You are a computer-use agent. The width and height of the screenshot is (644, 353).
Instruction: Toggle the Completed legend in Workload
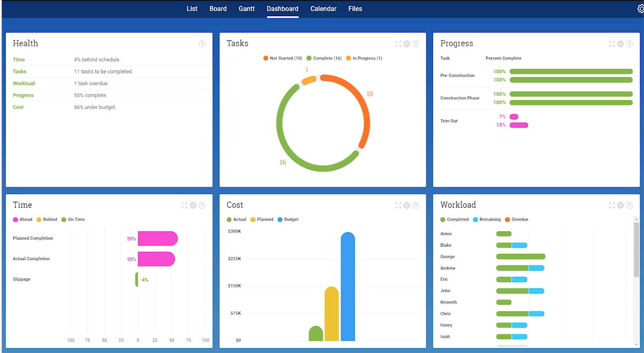[454, 220]
